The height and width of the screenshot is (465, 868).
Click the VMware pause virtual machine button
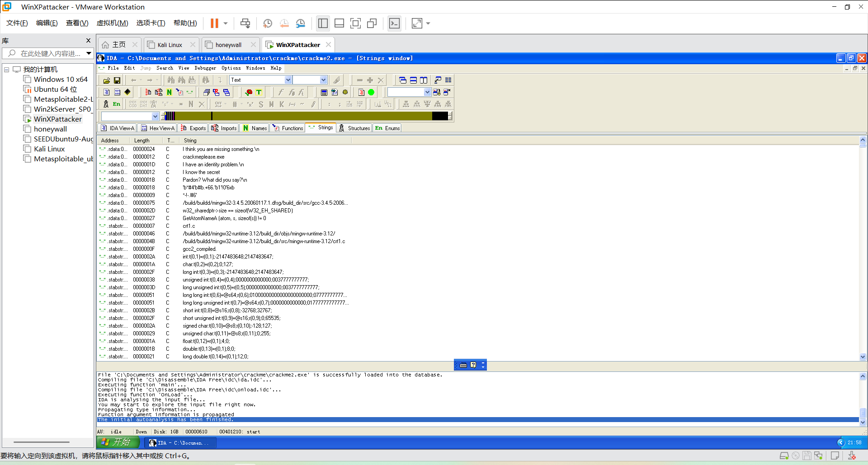[214, 23]
